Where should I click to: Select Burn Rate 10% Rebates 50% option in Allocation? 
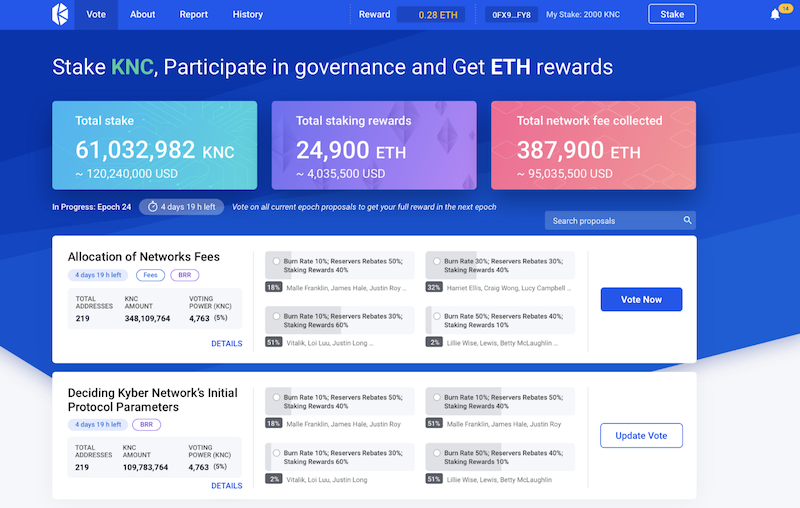(272, 261)
